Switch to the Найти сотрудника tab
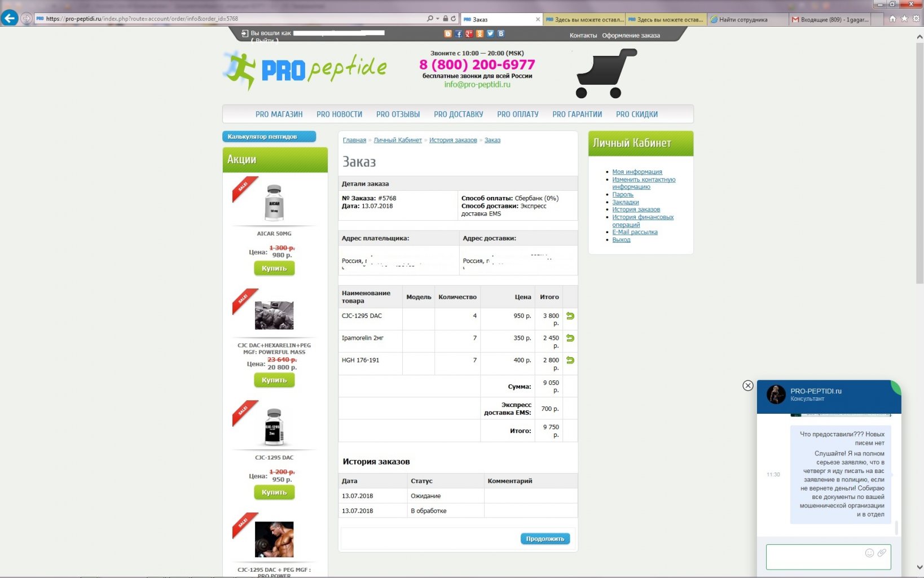This screenshot has width=924, height=578. (x=747, y=19)
